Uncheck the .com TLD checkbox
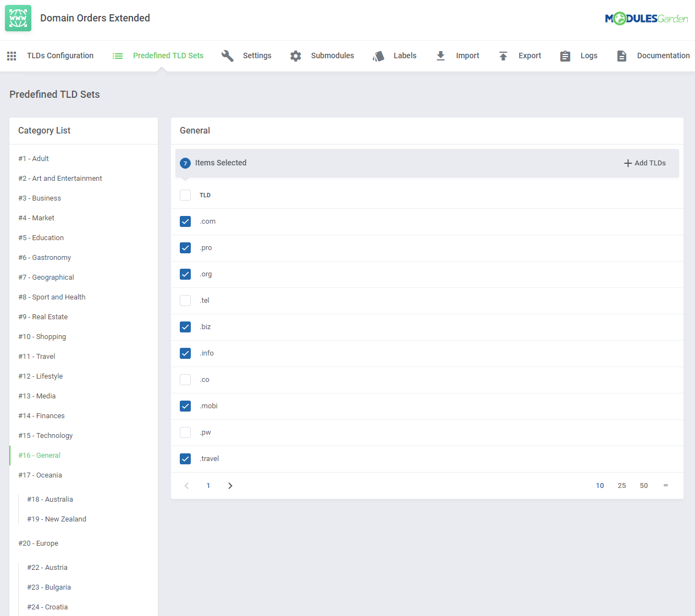This screenshot has height=616, width=695. coord(185,221)
